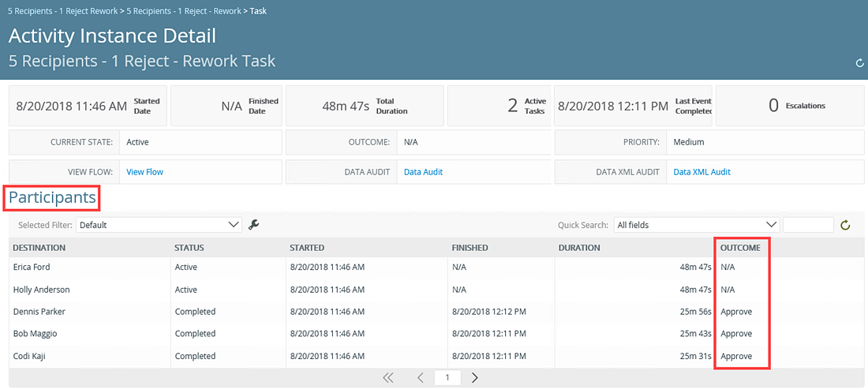Open the Selected Filter dropdown
The image size is (868, 389).
click(x=159, y=225)
